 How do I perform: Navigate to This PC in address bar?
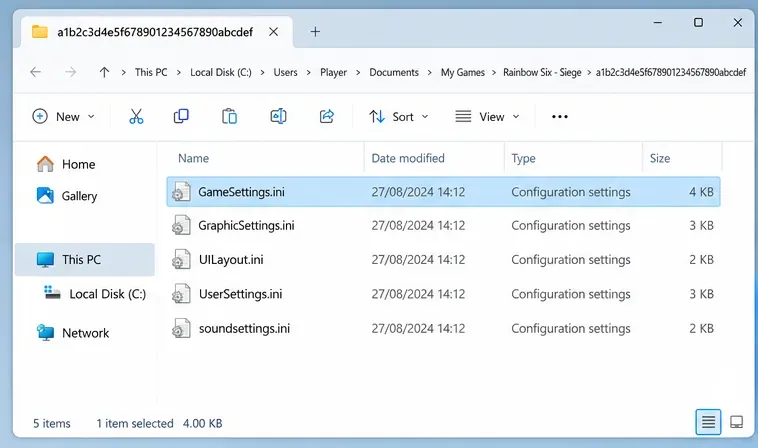coord(151,72)
